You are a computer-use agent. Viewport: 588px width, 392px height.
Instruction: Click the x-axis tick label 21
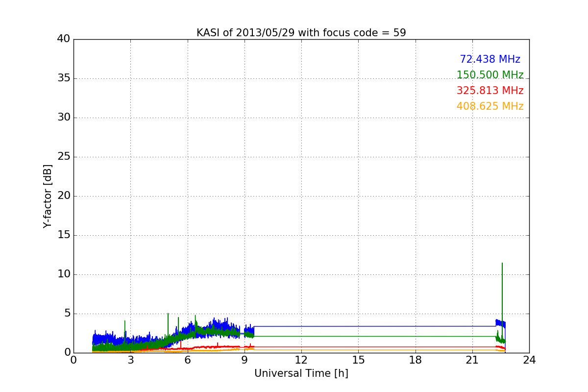(472, 360)
